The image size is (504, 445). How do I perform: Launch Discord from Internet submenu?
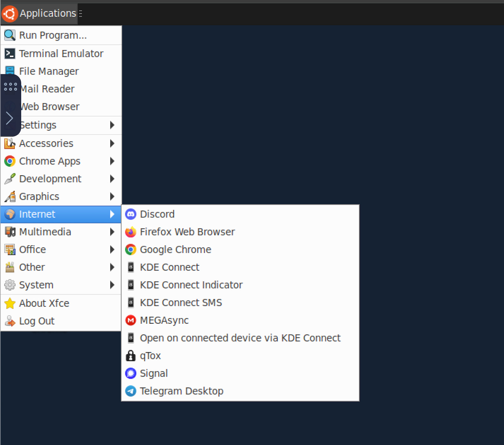point(240,214)
